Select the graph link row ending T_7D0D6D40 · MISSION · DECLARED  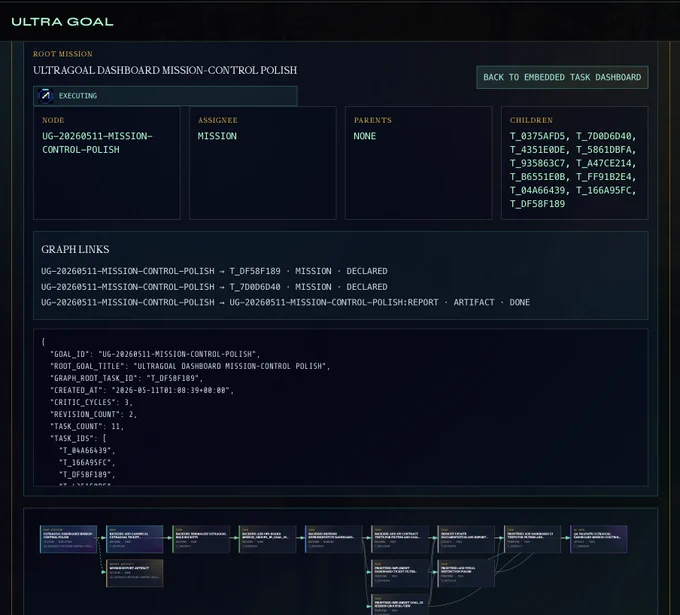[x=214, y=287]
